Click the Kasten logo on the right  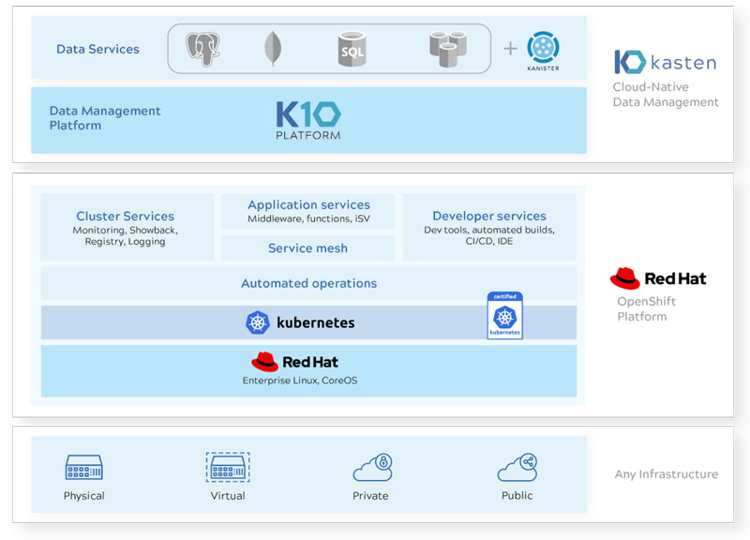[665, 63]
